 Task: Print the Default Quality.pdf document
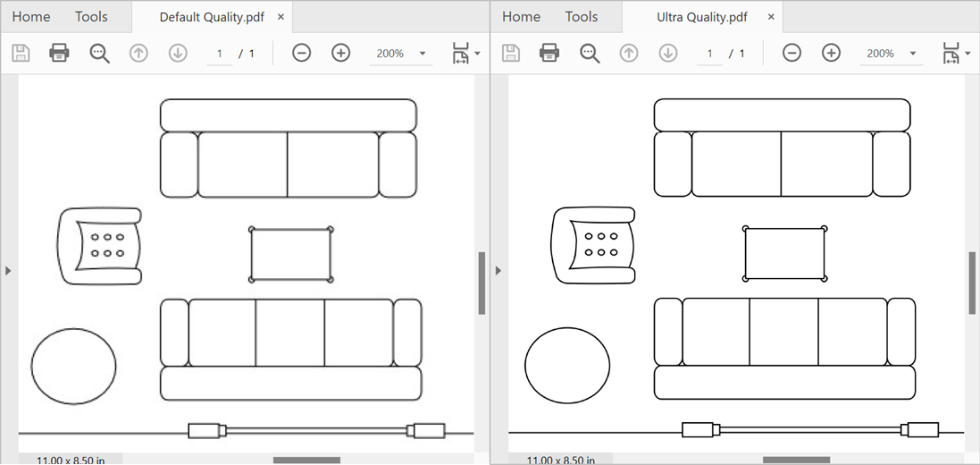click(x=59, y=53)
